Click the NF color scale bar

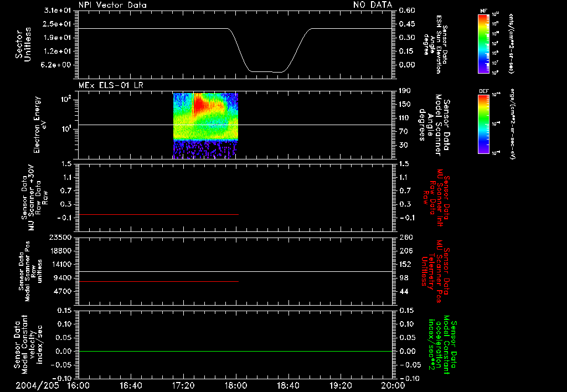pyautogui.click(x=483, y=43)
